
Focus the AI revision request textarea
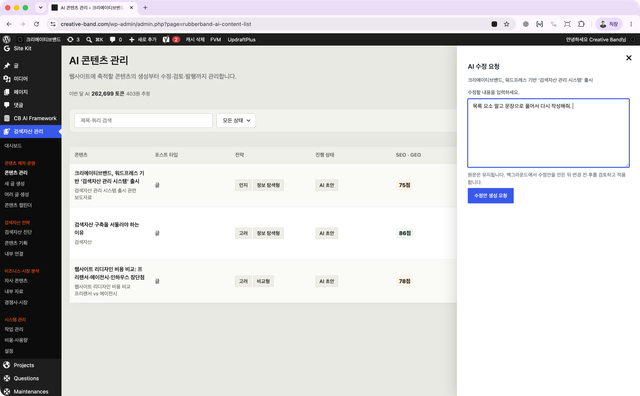coord(548,133)
